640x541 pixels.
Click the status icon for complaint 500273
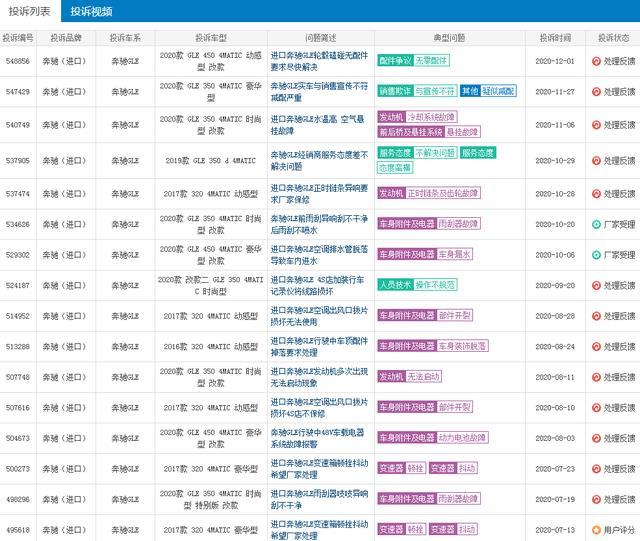tap(596, 469)
